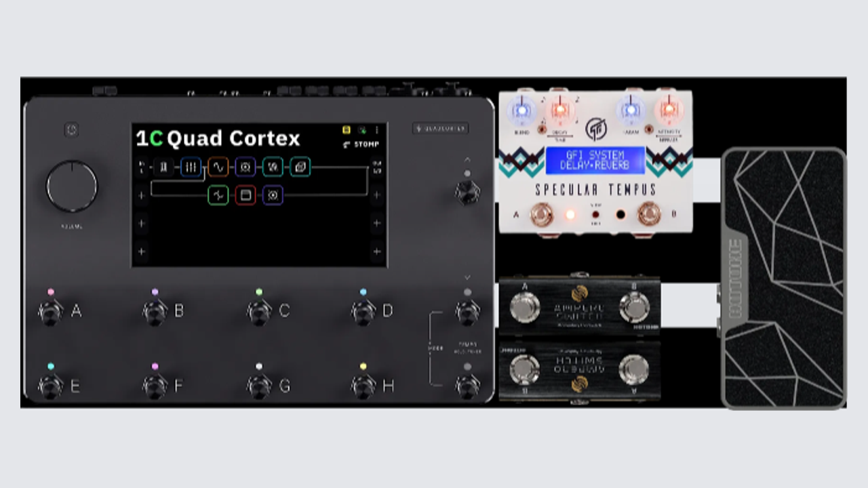Select the first gray tuning-fork input block
Image resolution: width=868 pixels, height=488 pixels.
[163, 167]
